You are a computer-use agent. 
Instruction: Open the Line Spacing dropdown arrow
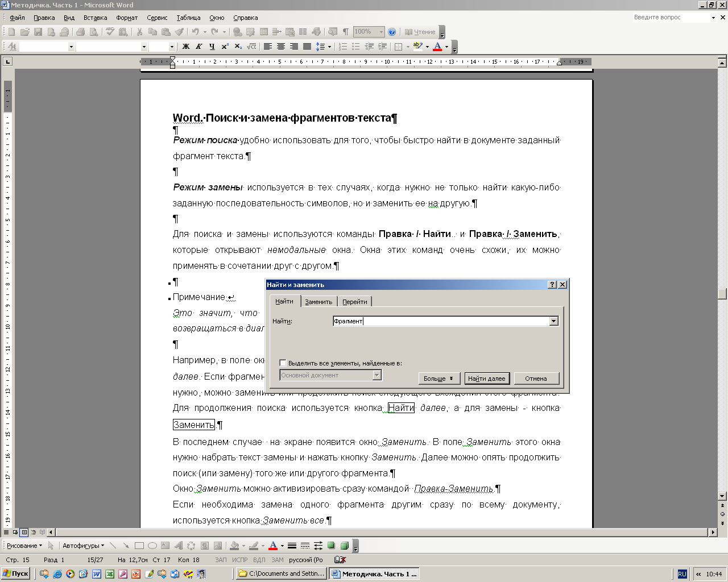point(329,47)
